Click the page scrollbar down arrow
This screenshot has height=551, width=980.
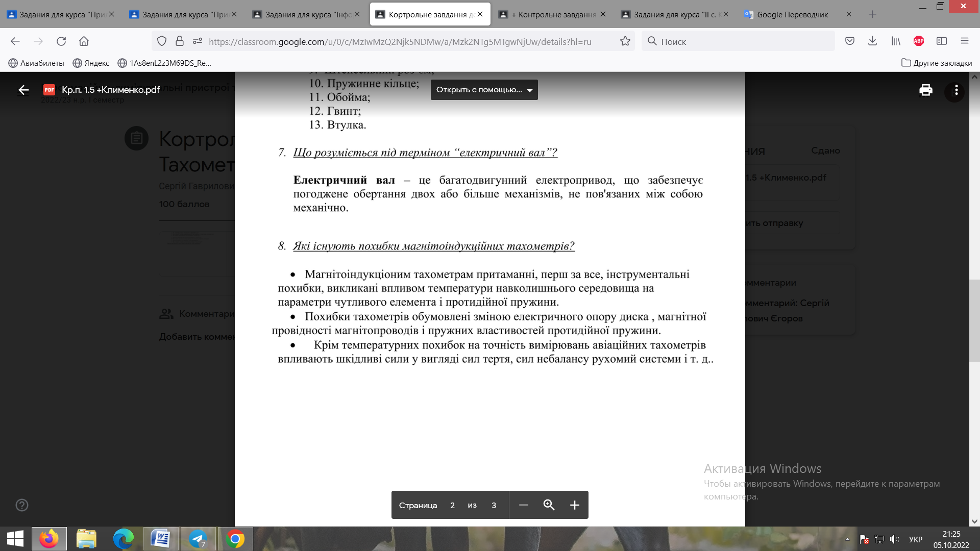(x=974, y=521)
